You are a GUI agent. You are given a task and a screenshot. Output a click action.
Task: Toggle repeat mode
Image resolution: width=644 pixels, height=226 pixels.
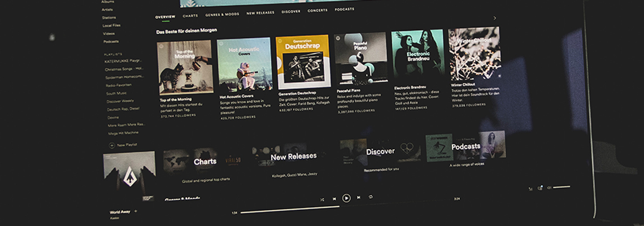pyautogui.click(x=371, y=197)
